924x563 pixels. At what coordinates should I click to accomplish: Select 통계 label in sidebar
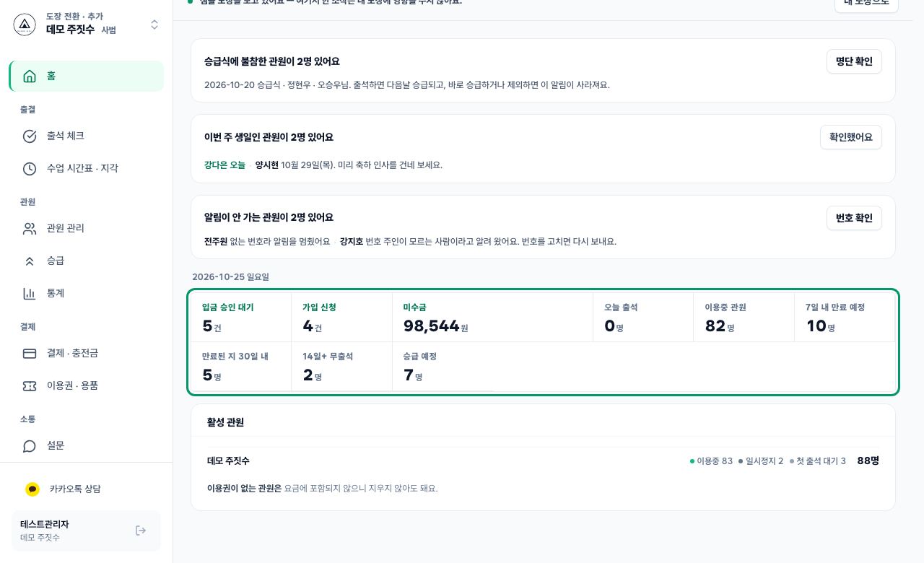point(56,293)
